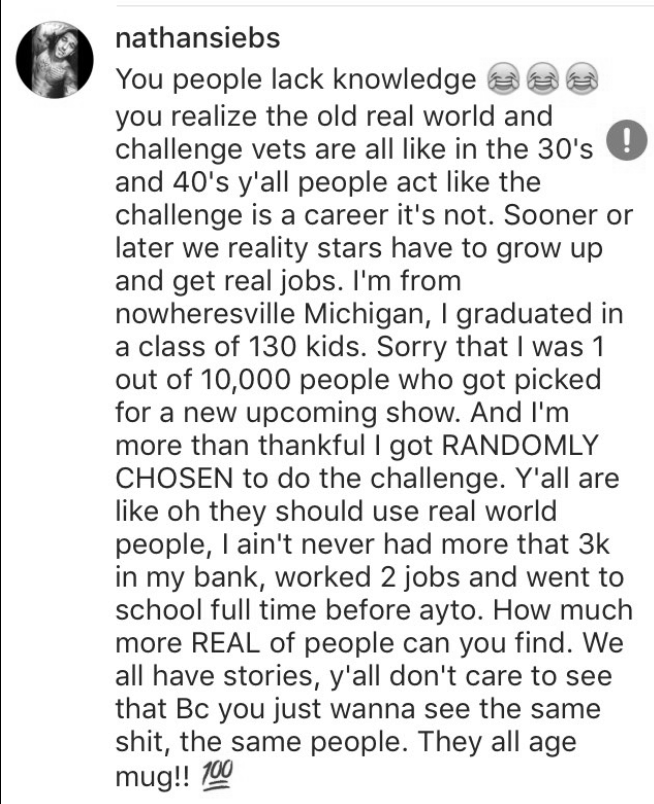Click the capitalized word "REAL"
Viewport: 654px width, 804px height.
click(226, 642)
